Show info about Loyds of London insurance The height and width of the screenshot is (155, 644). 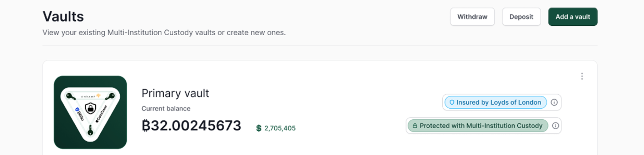(554, 102)
